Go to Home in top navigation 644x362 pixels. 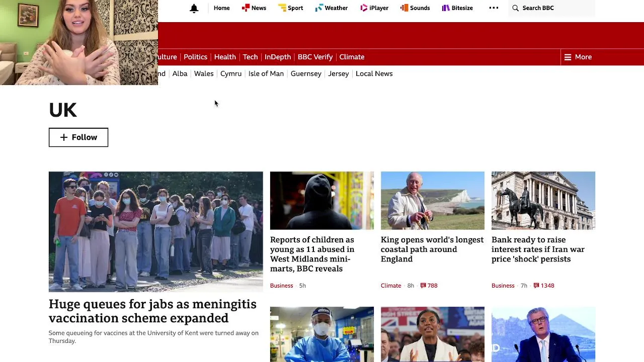pyautogui.click(x=221, y=8)
